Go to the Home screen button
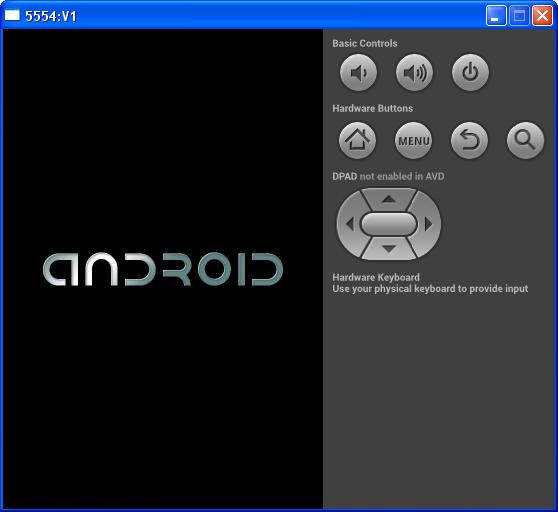 click(x=357, y=140)
